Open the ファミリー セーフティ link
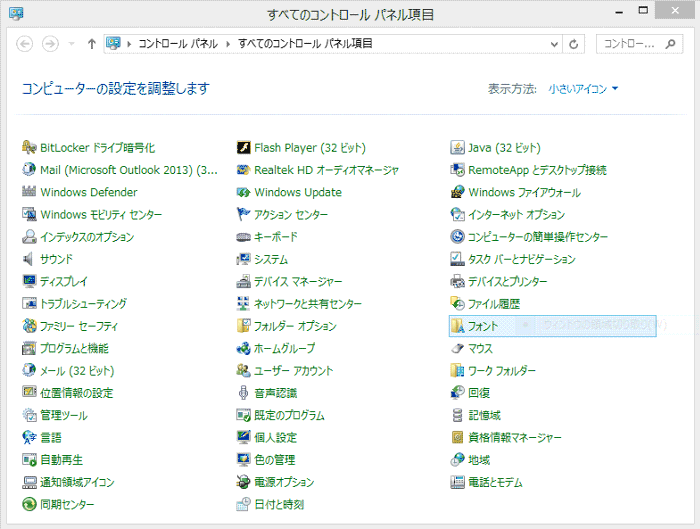This screenshot has height=529, width=700. (x=79, y=326)
